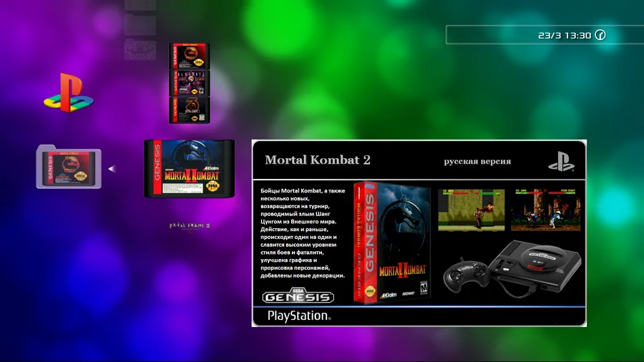Click the Fatal Frame II label
This screenshot has width=644, height=362.
189,226
